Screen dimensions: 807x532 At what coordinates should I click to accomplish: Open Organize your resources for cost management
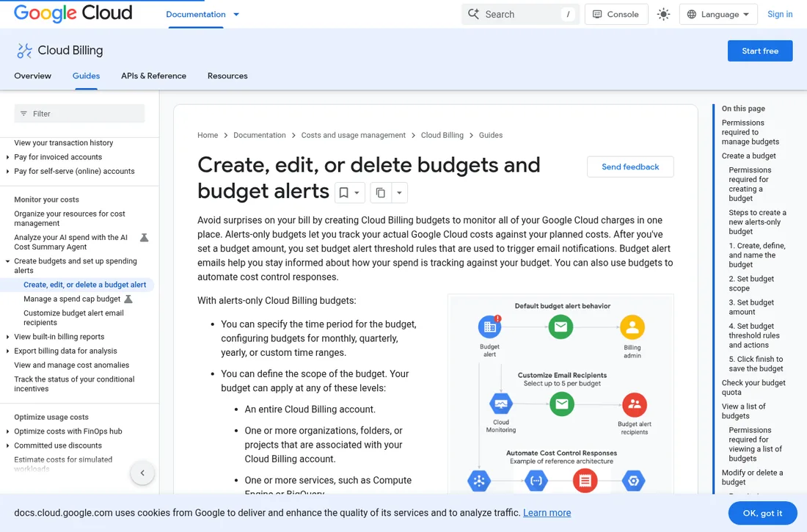pos(70,219)
